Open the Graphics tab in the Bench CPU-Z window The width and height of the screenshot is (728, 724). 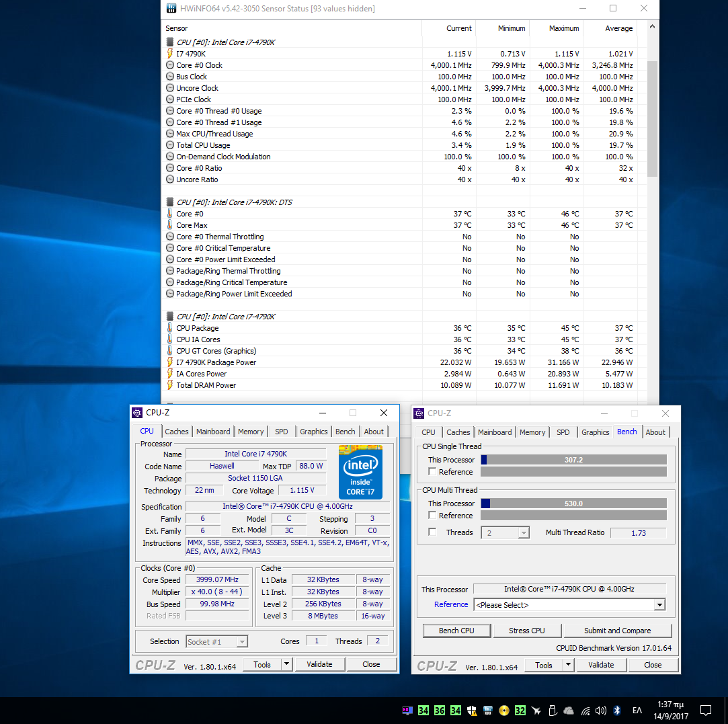(595, 432)
